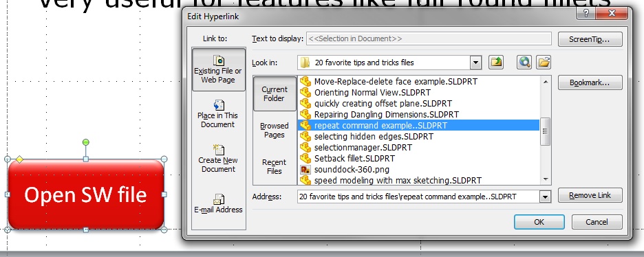Click in the Address input field
The height and width of the screenshot is (257, 644).
coord(418,197)
